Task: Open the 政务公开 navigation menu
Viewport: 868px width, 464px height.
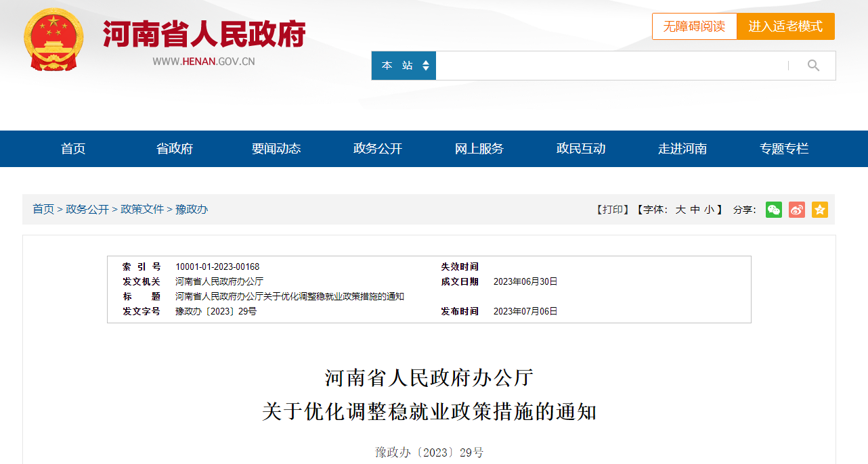Action: point(376,149)
